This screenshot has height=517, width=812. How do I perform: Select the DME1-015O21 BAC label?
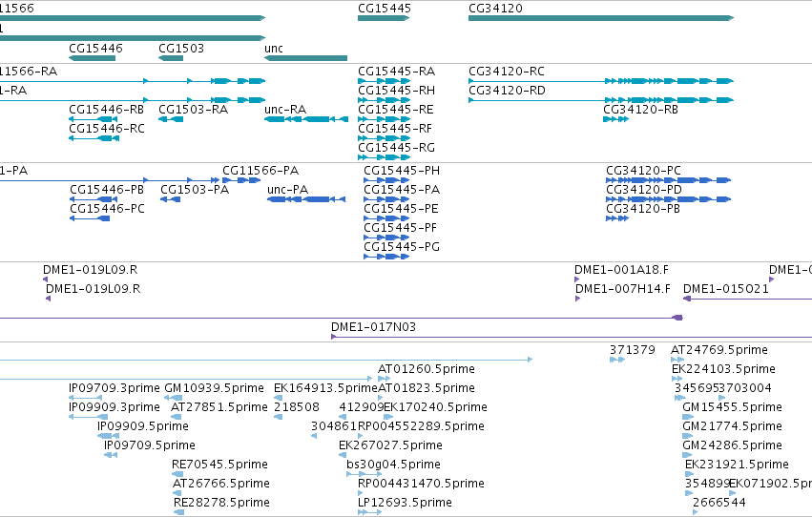pos(726,289)
